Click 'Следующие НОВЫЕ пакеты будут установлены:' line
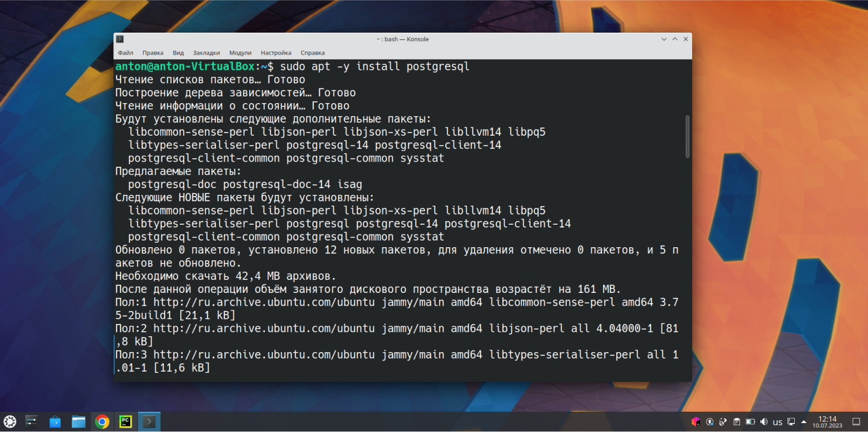This screenshot has width=868, height=432. 245,198
